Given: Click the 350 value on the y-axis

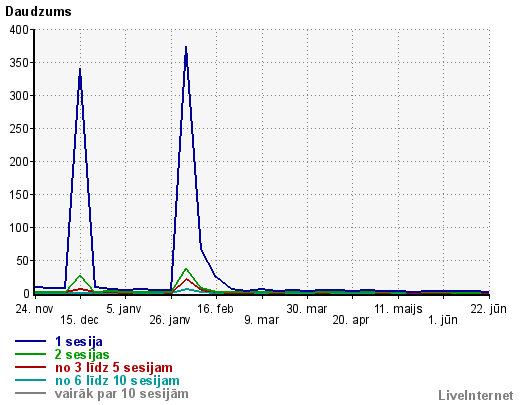Looking at the screenshot, I should (x=19, y=63).
